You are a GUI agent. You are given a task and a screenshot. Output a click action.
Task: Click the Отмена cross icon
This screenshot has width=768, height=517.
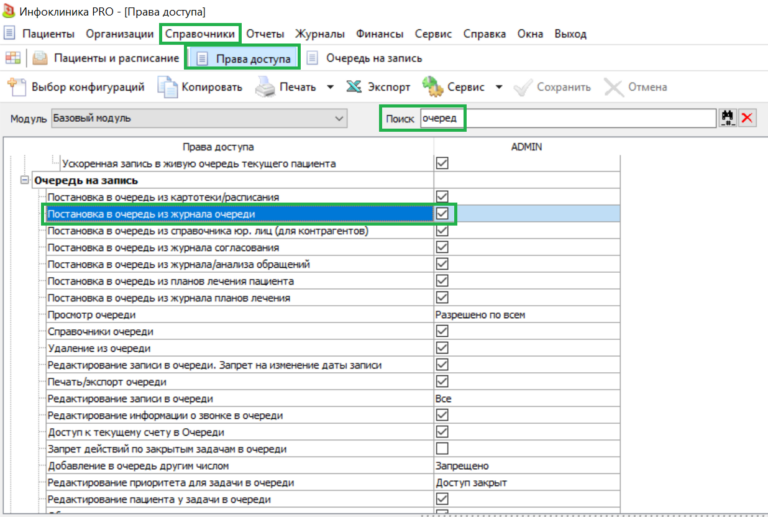coord(613,88)
